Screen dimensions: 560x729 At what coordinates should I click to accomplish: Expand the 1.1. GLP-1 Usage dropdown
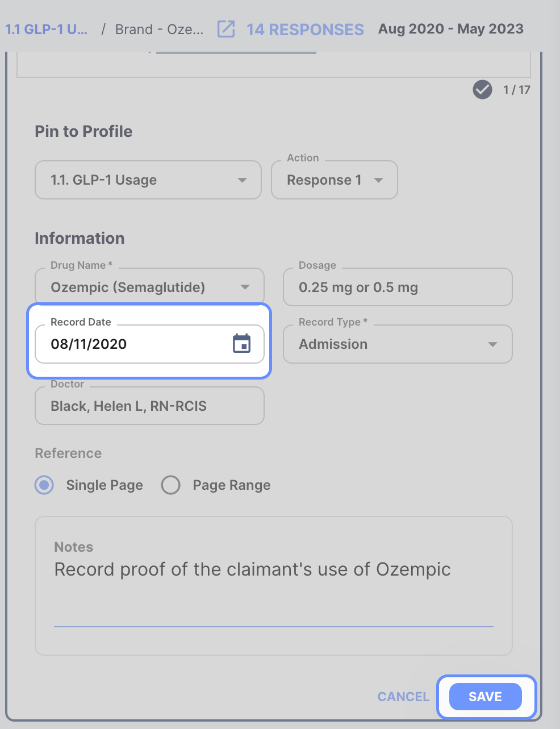148,180
